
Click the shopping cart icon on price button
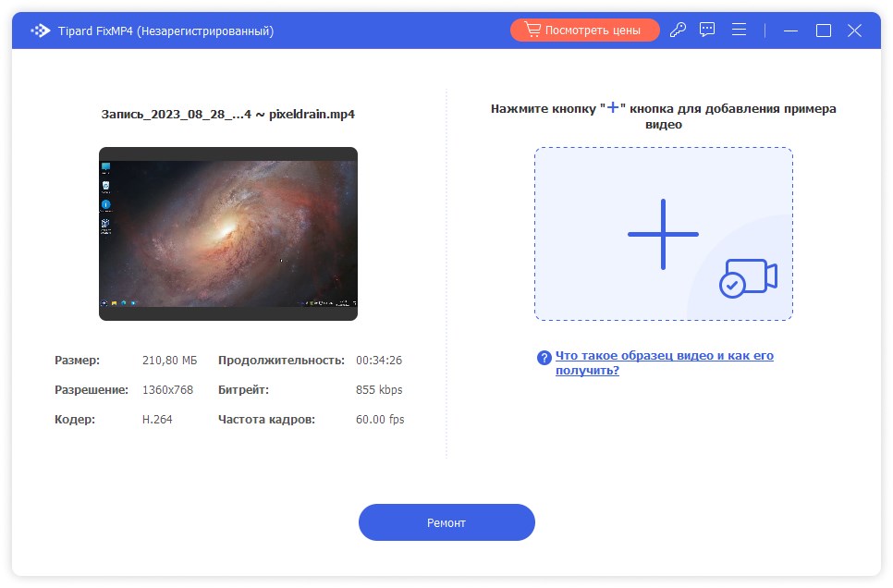click(533, 29)
